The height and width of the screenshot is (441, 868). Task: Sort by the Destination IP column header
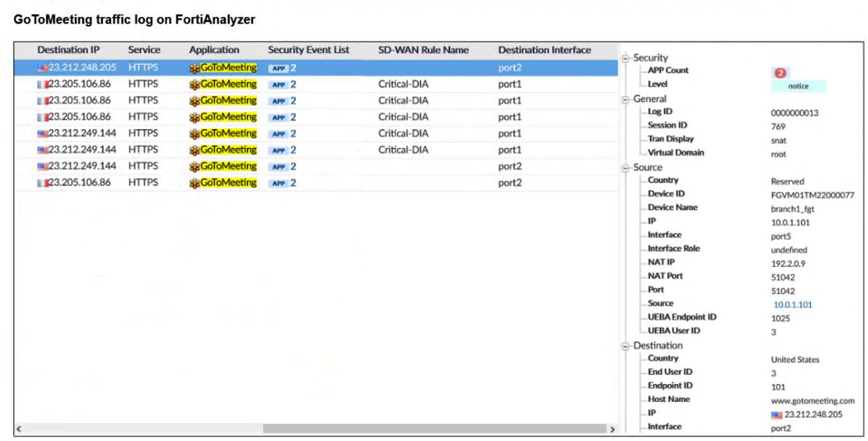point(68,50)
